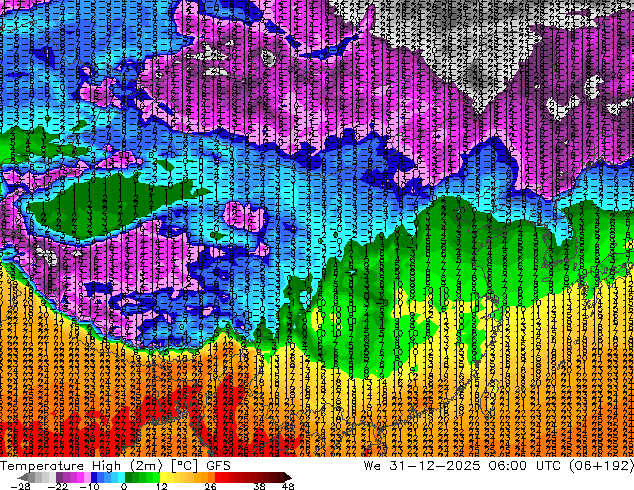Click the dark green swatch right of 0
The width and height of the screenshot is (634, 490).
(129, 477)
